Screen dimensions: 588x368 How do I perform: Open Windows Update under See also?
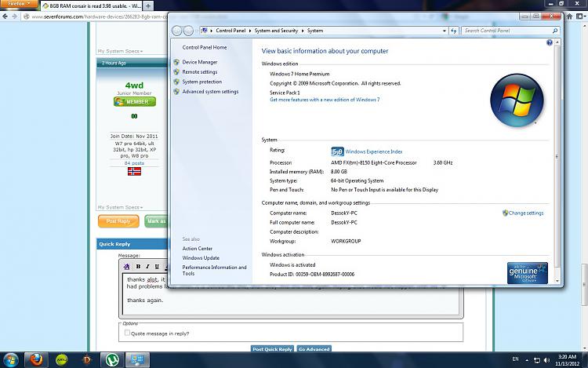point(201,257)
